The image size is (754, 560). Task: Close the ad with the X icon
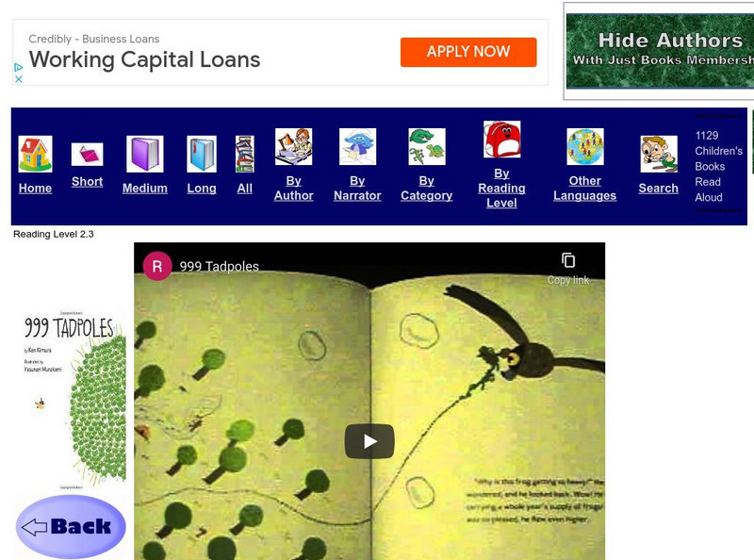[19, 79]
